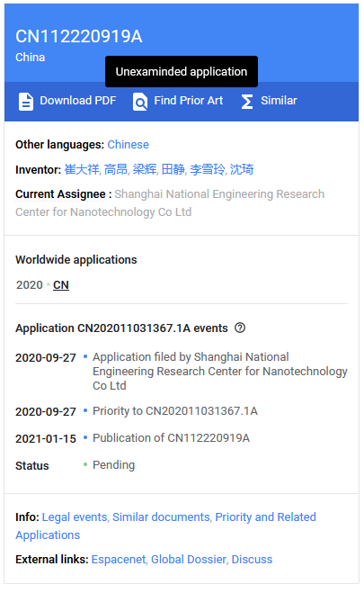Open inventor 田静 link
The width and height of the screenshot is (364, 593).
click(x=173, y=169)
